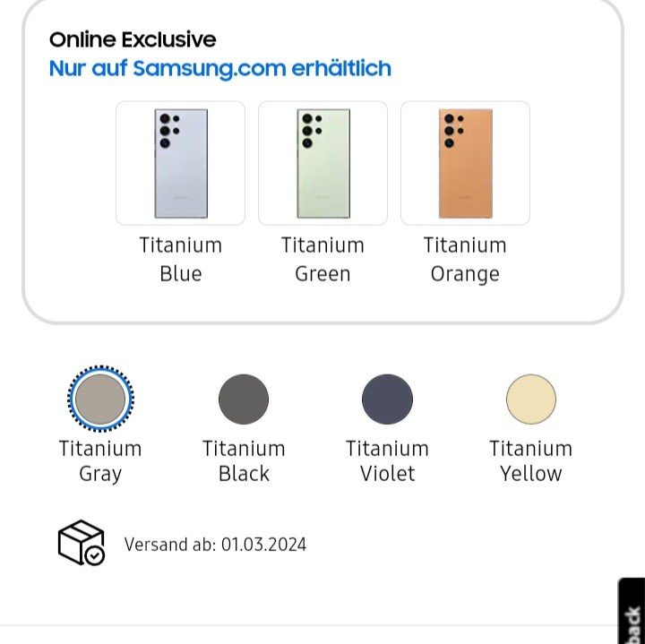Click the 'Titanium Black' text label

tap(244, 461)
